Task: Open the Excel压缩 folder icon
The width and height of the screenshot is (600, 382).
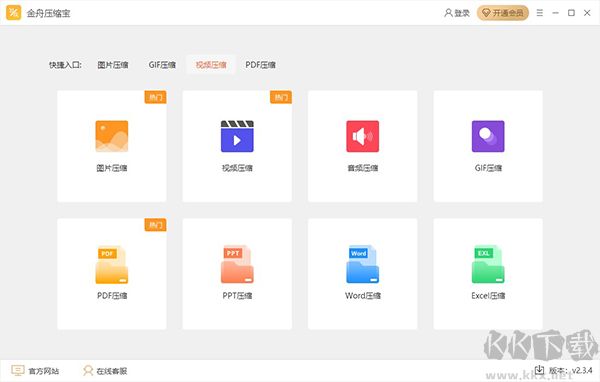Action: (488, 264)
